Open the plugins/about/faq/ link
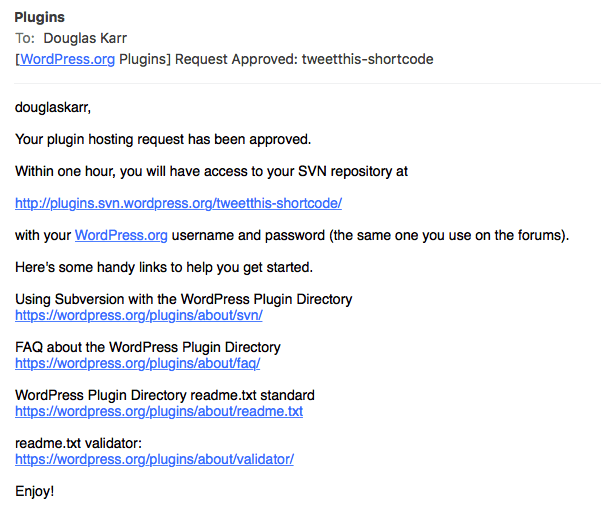This screenshot has height=518, width=601. pos(138,363)
